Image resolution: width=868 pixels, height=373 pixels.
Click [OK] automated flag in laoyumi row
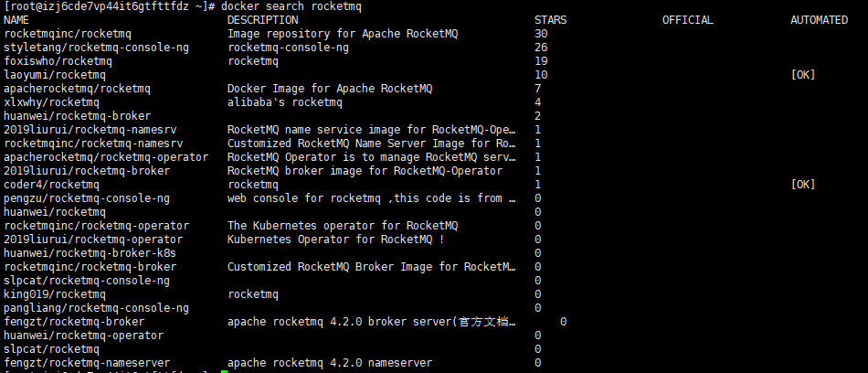[803, 75]
